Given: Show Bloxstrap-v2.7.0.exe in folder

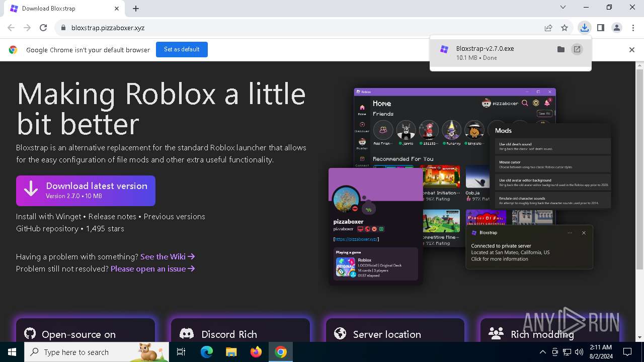Looking at the screenshot, I should [x=561, y=49].
